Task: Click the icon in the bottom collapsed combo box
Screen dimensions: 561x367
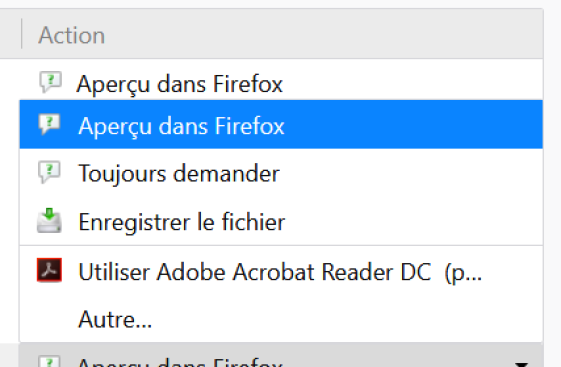Action: 49,361
